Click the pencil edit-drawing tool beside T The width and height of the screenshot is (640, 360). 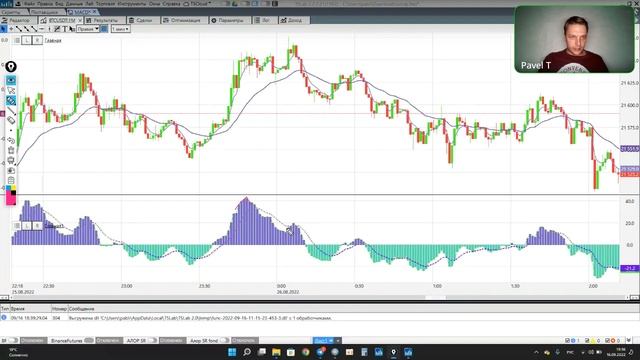point(57,29)
